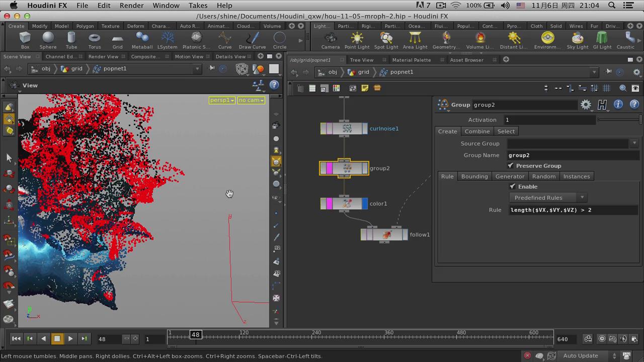
Task: Toggle display flag on group2 node
Action: click(365, 168)
